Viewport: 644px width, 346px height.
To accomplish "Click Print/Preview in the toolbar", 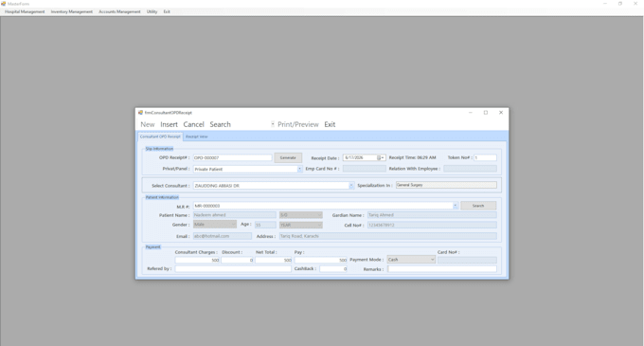I will click(297, 124).
